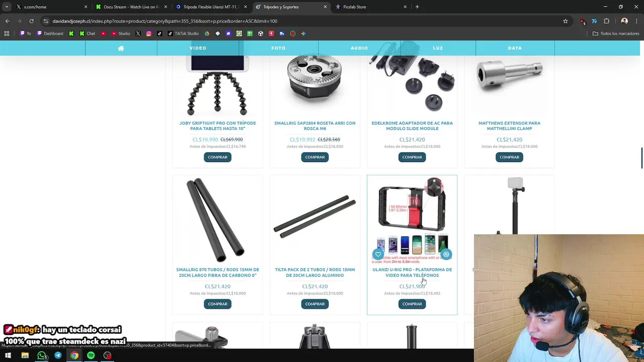The width and height of the screenshot is (644, 362).
Task: Click compare icon on Ulanzi U-Rig Pro
Action: tap(446, 254)
